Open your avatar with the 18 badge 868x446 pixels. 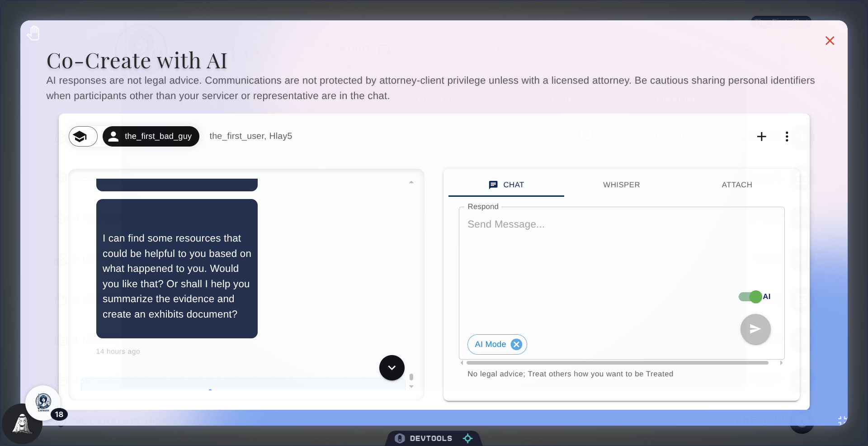pos(44,403)
